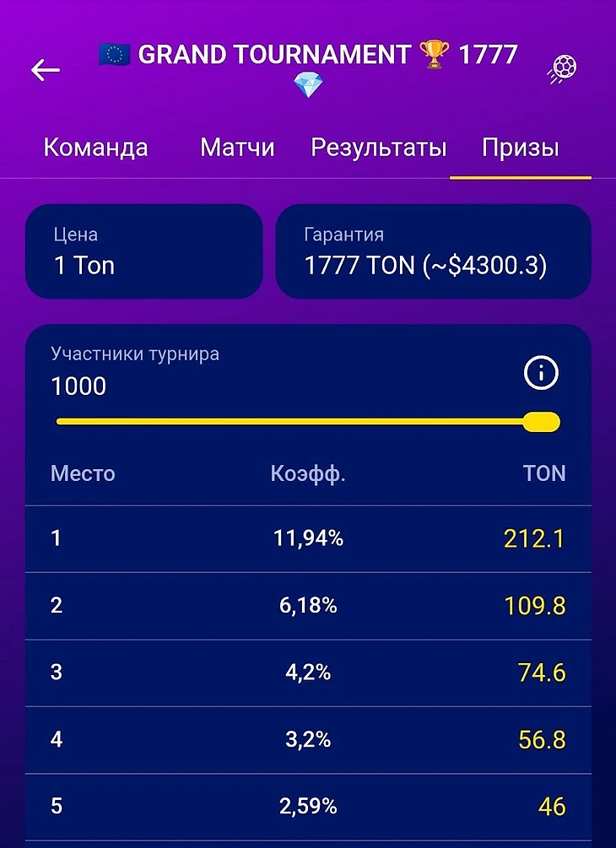Click the GRAND TOURNAMENT title text

(x=275, y=55)
